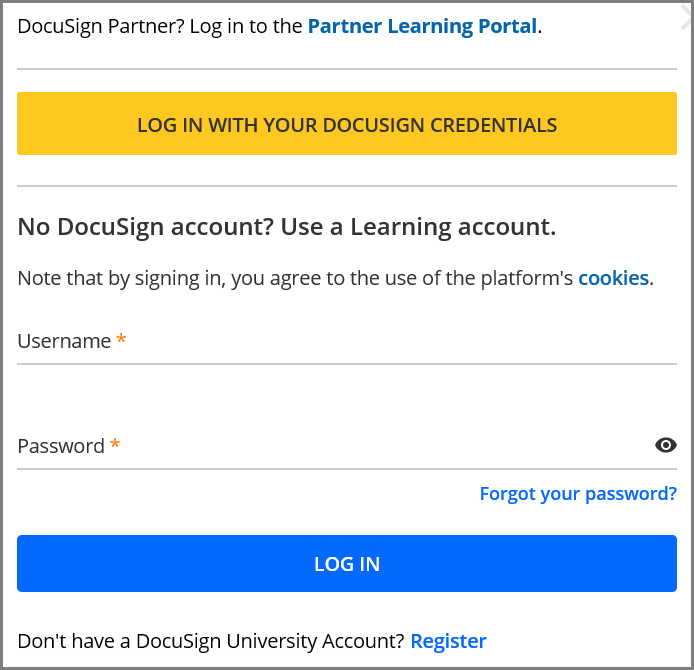
Task: Follow the Forgot your password link
Action: (x=578, y=494)
